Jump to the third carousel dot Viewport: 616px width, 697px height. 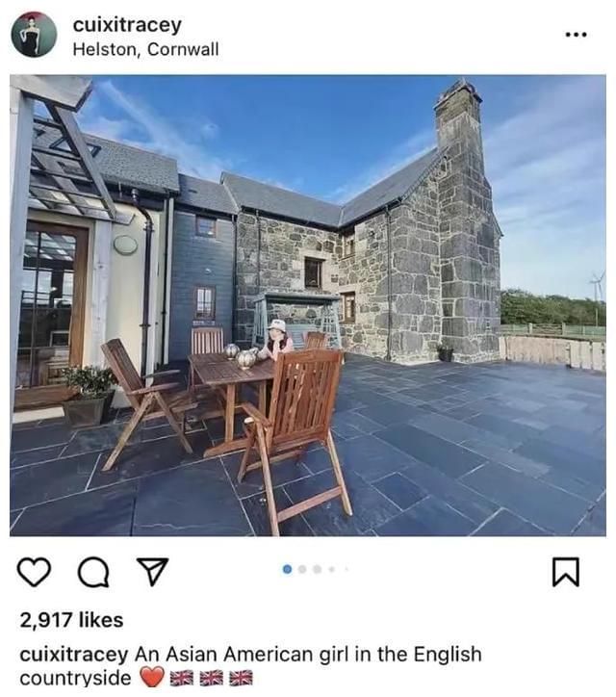coord(317,569)
